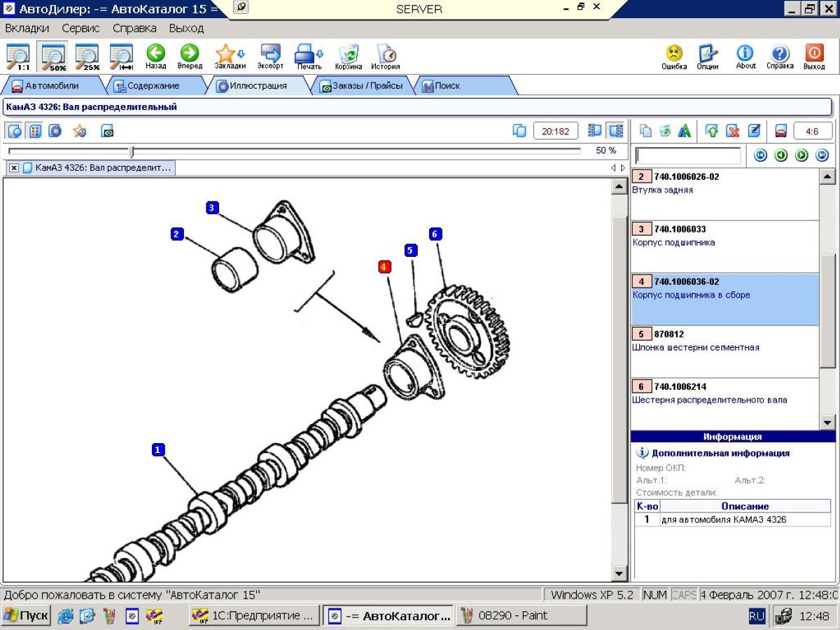Open the Справка menu in menu bar
Viewport: 840px width, 630px height.
(134, 29)
